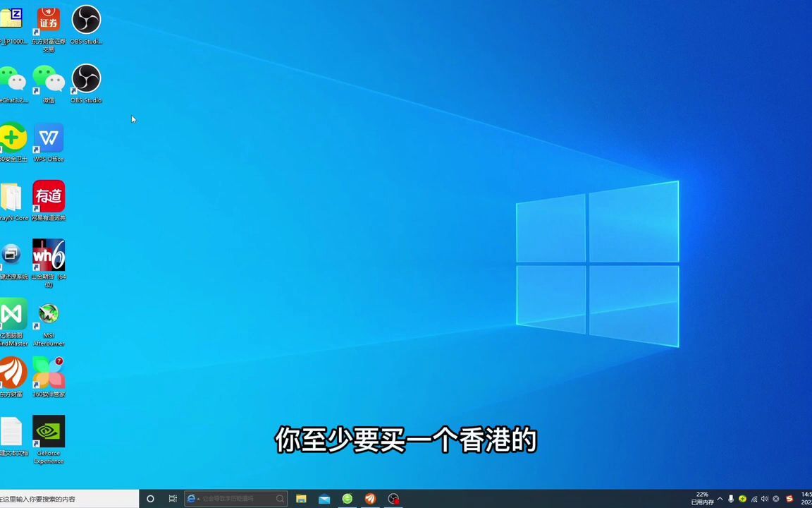Image resolution: width=812 pixels, height=508 pixels.
Task: Select the v2rayN-Core folder on desktop
Action: click(x=13, y=201)
